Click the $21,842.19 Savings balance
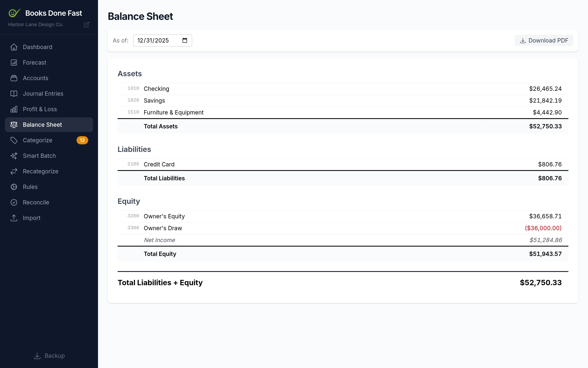Image resolution: width=588 pixels, height=368 pixels. [x=546, y=101]
